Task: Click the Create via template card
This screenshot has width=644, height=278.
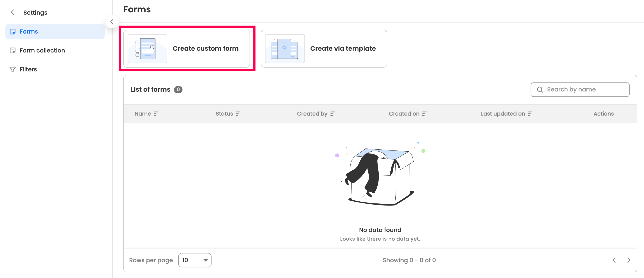Action: point(342,48)
